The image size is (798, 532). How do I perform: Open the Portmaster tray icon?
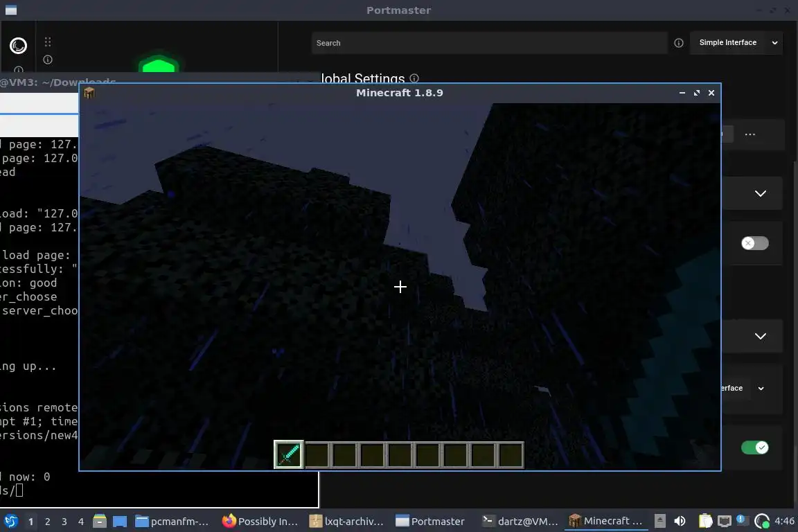point(762,521)
